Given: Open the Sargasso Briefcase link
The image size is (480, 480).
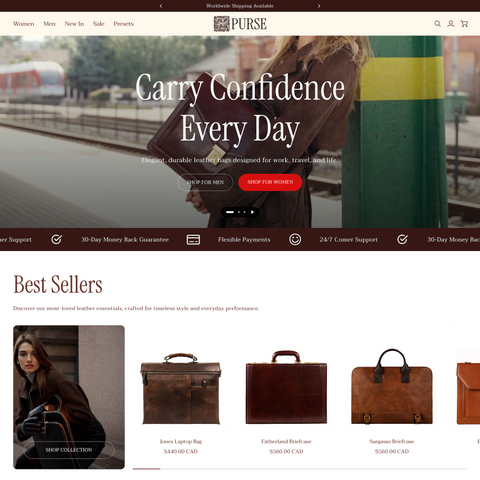Looking at the screenshot, I should point(392,441).
